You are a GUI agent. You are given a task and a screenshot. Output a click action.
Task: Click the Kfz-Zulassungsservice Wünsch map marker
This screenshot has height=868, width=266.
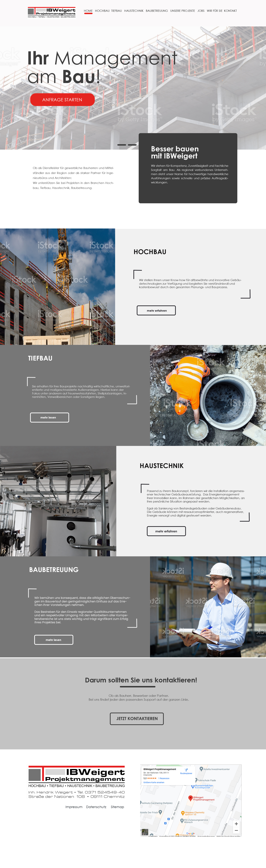[x=182, y=821]
